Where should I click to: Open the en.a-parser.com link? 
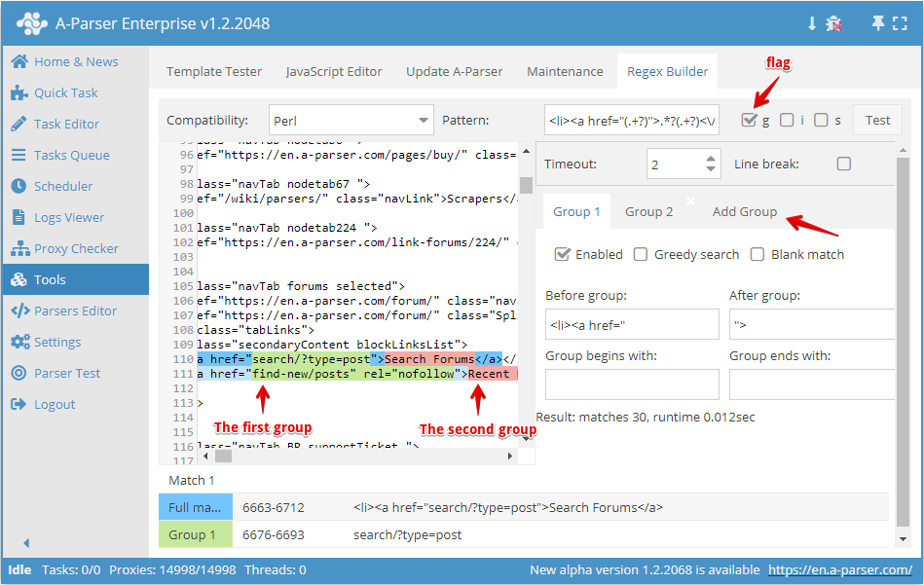(x=843, y=570)
